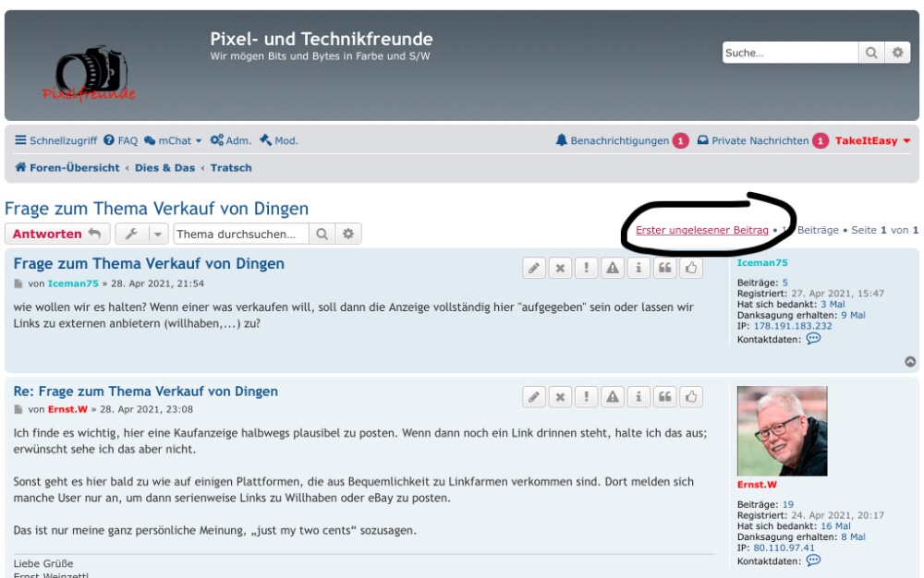
Task: Edit the first post with pencil icon
Action: click(533, 268)
